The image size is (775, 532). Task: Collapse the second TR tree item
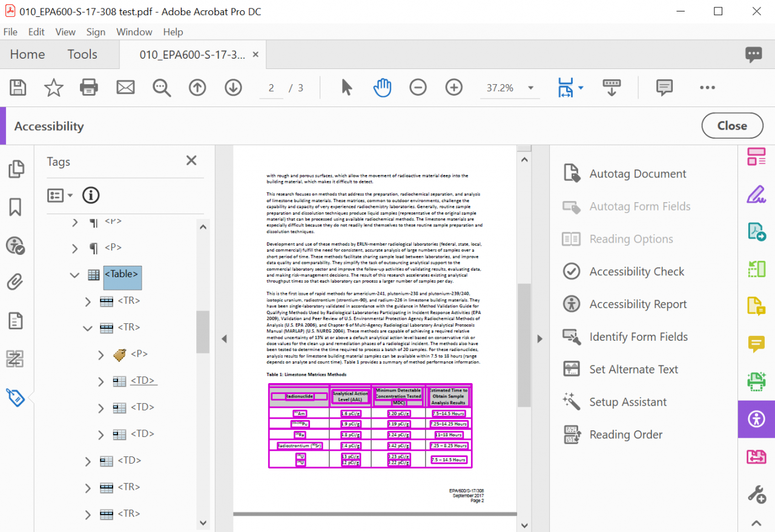[x=87, y=327]
